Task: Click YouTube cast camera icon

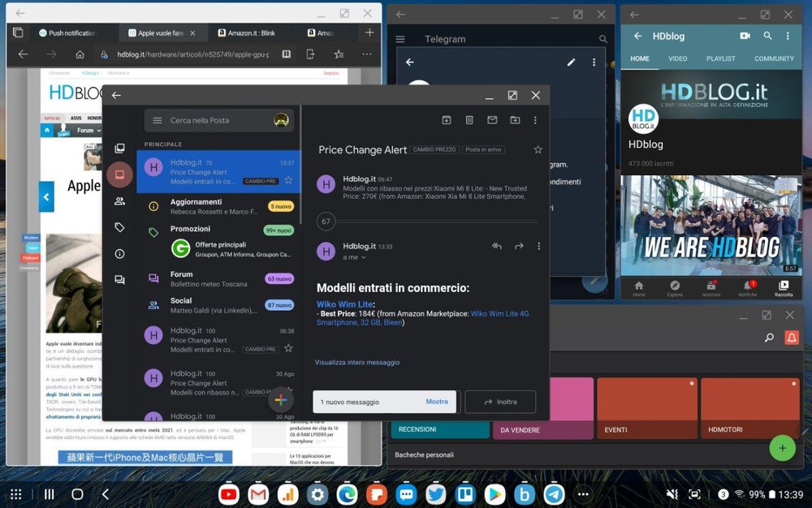Action: [x=745, y=36]
